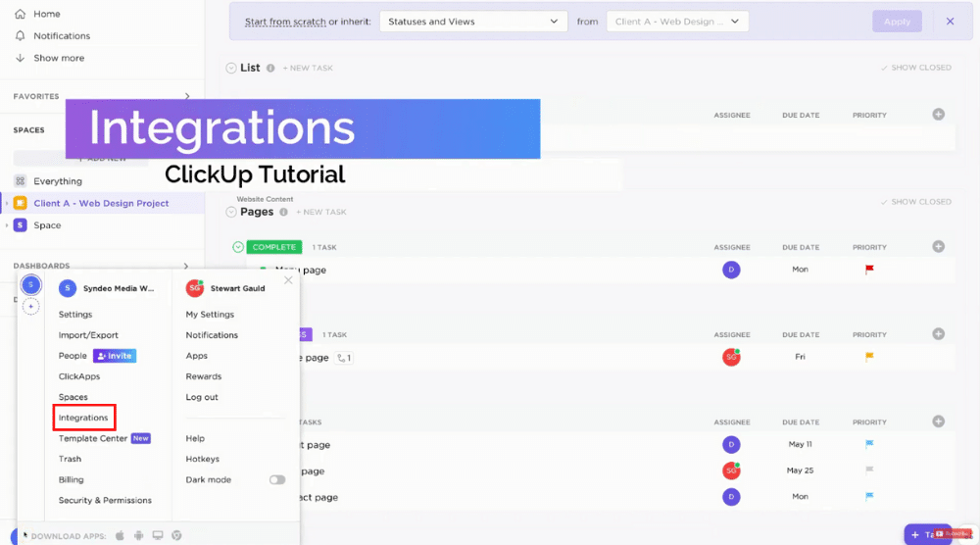
Task: Open My Settings
Action: [x=210, y=315]
